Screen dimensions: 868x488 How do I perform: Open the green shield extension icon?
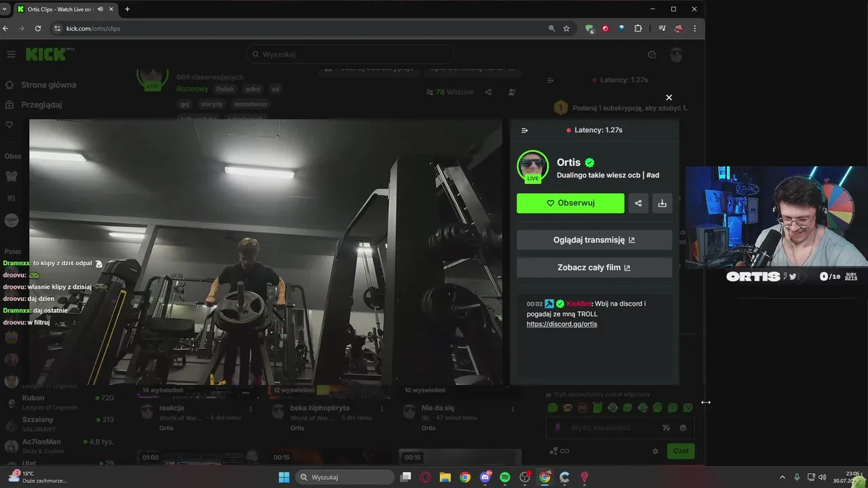(x=589, y=28)
